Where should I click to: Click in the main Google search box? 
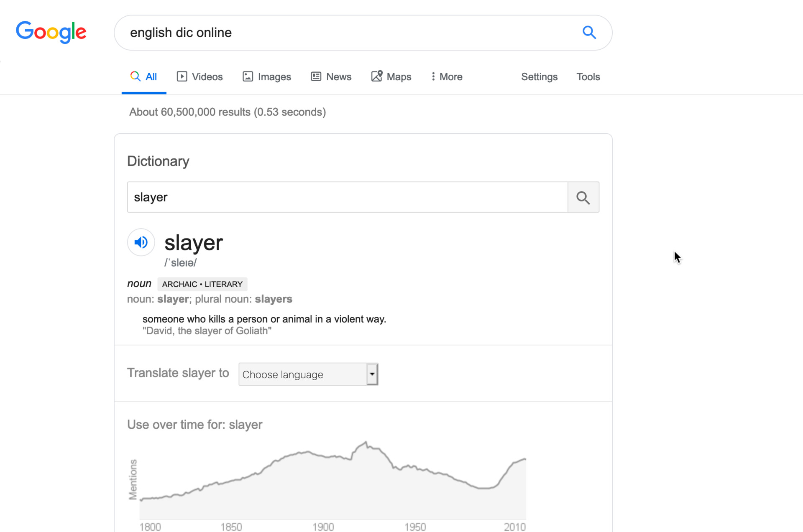click(x=351, y=33)
